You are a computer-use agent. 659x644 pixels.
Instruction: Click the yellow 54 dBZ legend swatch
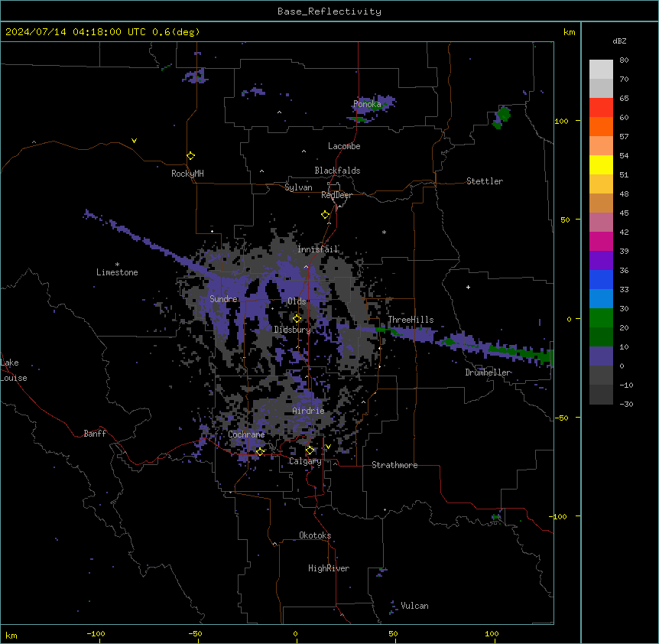[x=601, y=164]
